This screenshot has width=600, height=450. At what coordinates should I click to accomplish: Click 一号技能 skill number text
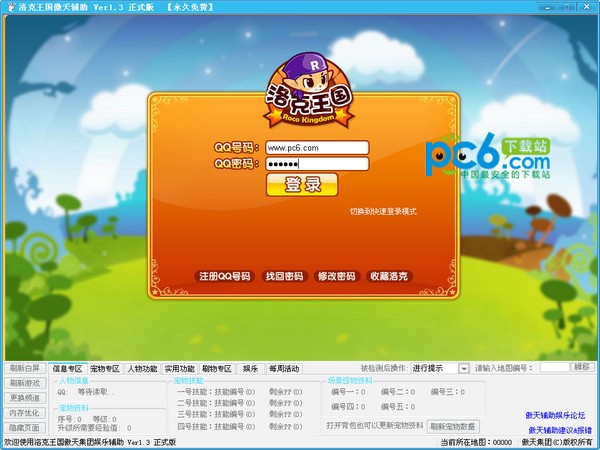[x=216, y=392]
